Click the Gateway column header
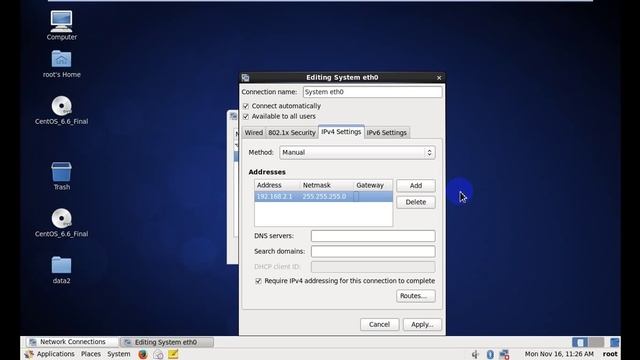This screenshot has width=640, height=360. tap(373, 185)
